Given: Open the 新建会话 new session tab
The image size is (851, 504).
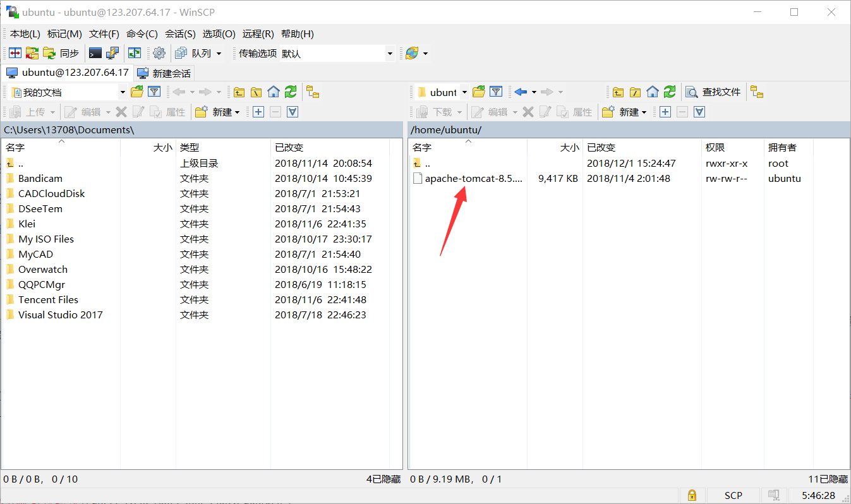Looking at the screenshot, I should [164, 73].
